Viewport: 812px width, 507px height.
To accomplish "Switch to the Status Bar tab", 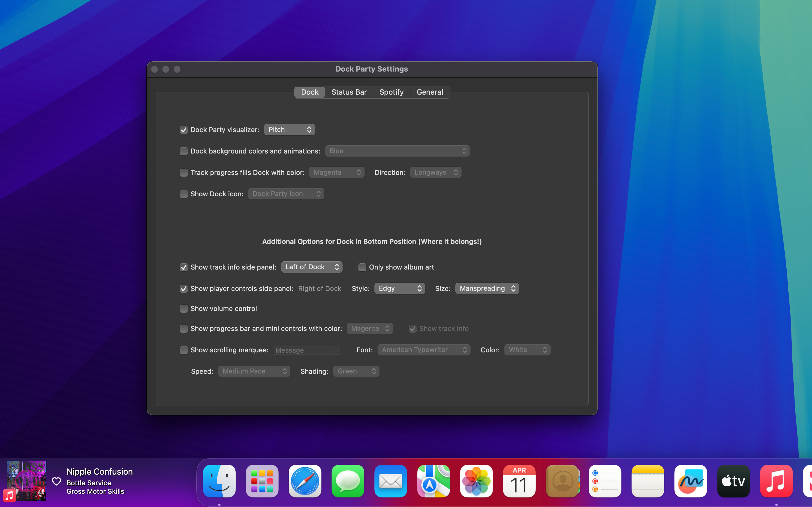I will pyautogui.click(x=349, y=92).
